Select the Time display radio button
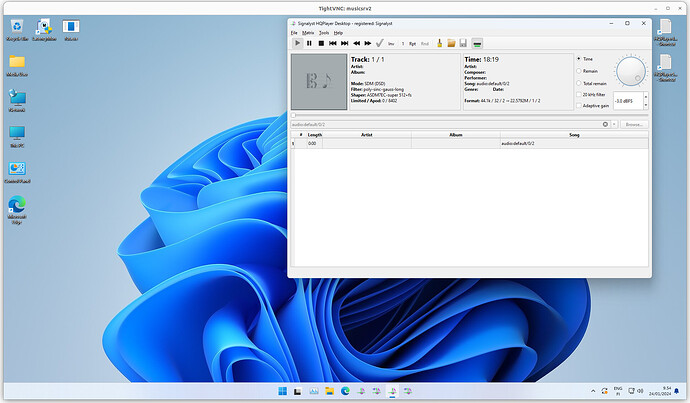The image size is (690, 403). 579,59
